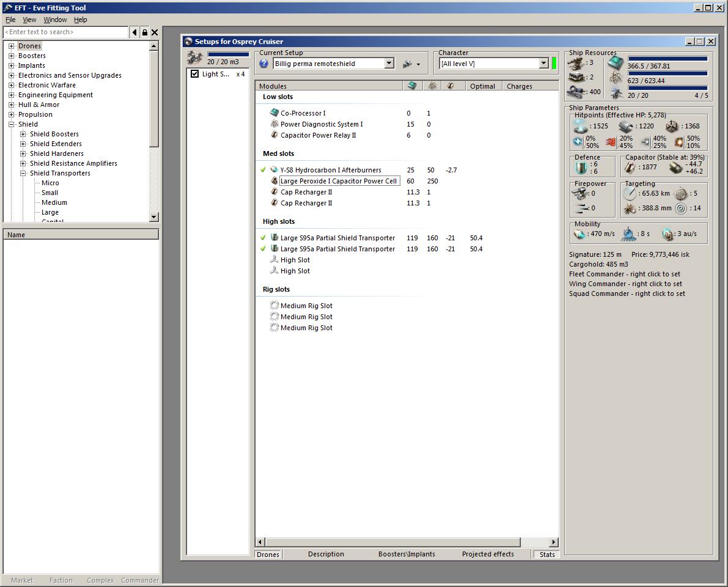Expand the Implants tree node
The image size is (728, 587).
point(11,65)
